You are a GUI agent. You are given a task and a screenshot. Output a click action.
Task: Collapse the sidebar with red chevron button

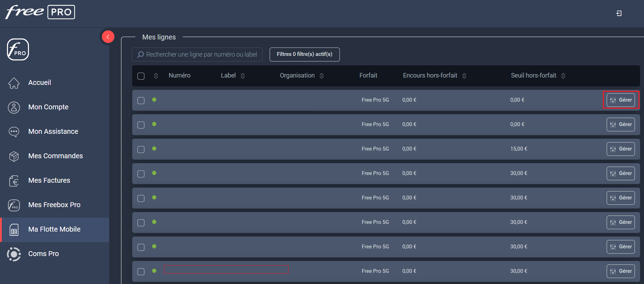click(108, 37)
